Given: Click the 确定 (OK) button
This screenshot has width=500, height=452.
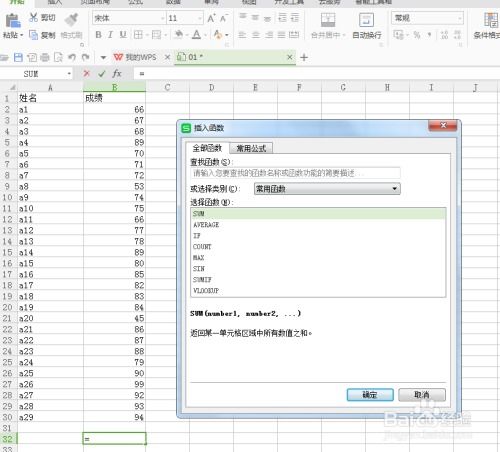Looking at the screenshot, I should 370,395.
